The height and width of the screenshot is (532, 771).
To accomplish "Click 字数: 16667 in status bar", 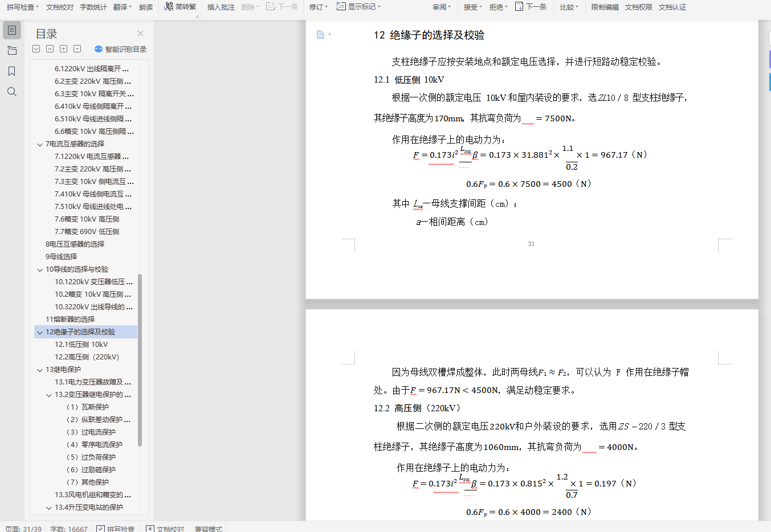I will point(69,529).
